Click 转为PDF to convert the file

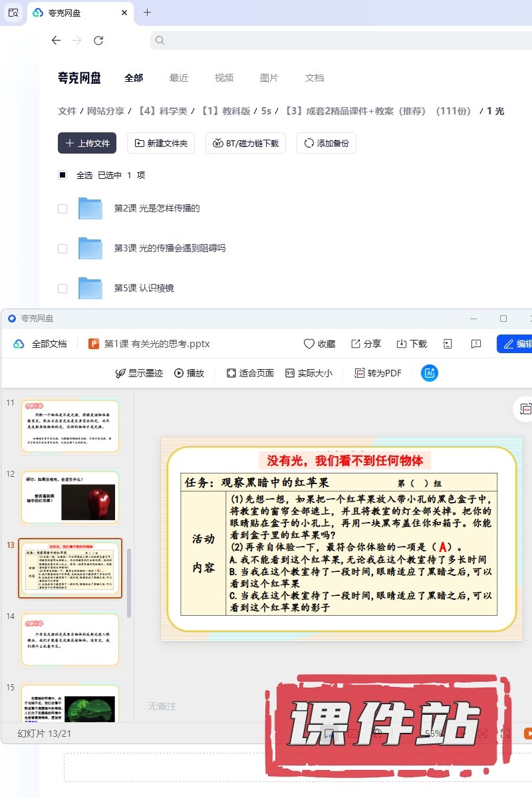pos(378,373)
